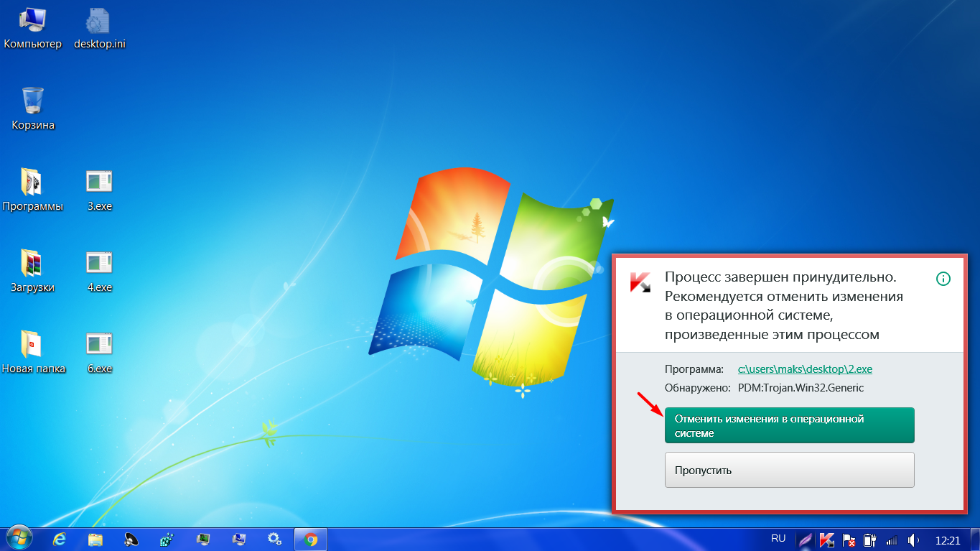The width and height of the screenshot is (980, 551).
Task: Open the c:\users\maks\desktop\2.exe link
Action: pyautogui.click(x=805, y=369)
